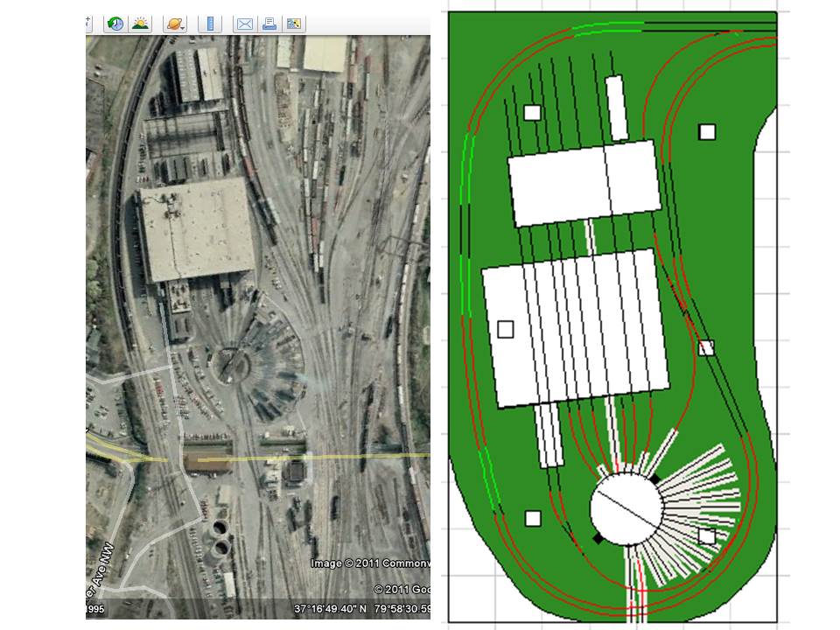The height and width of the screenshot is (630, 840).
Task: Click the narrow tall white rectangle in plan
Action: [x=616, y=108]
